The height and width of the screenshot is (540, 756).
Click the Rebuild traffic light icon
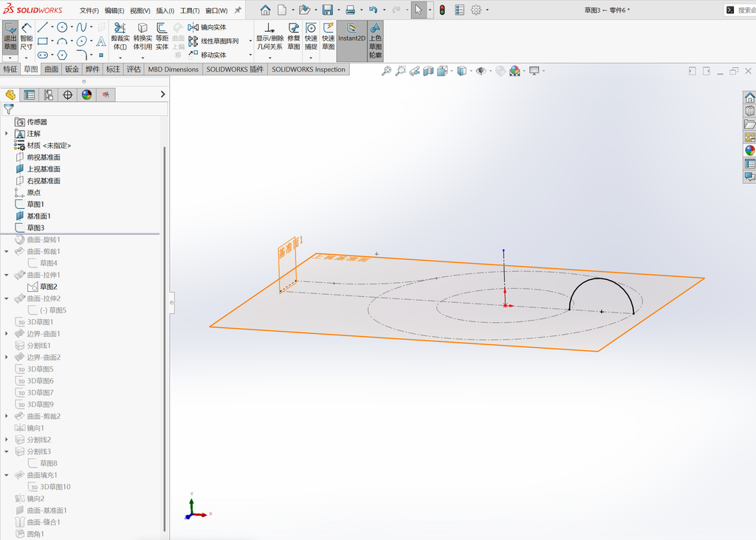coord(442,10)
